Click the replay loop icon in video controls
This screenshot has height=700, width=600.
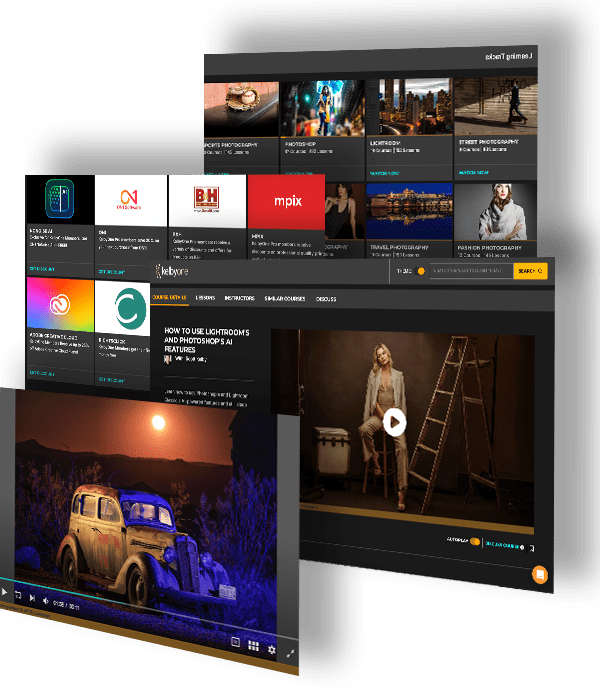click(x=18, y=597)
